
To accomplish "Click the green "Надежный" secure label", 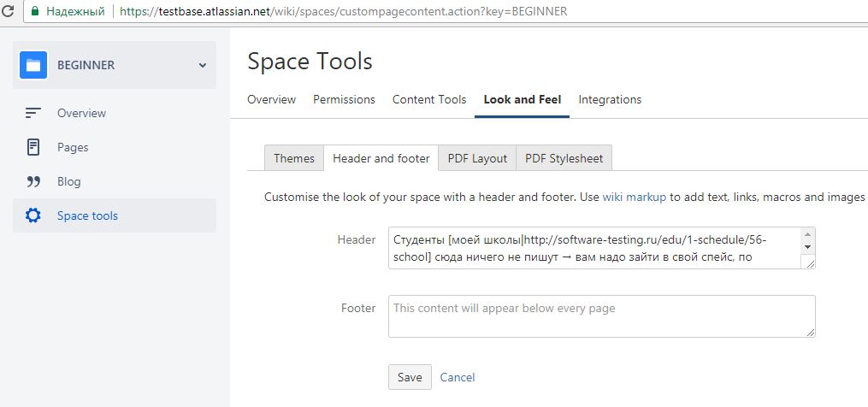I will coord(74,11).
